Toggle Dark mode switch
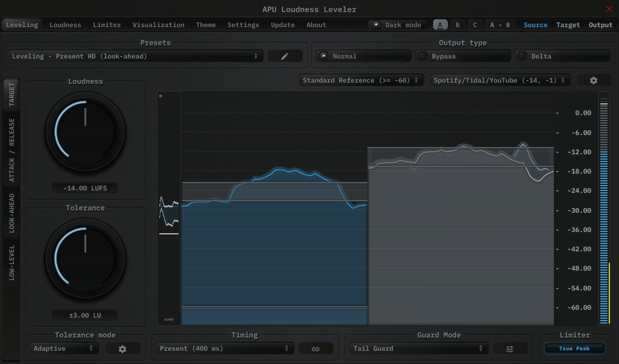 pyautogui.click(x=376, y=25)
